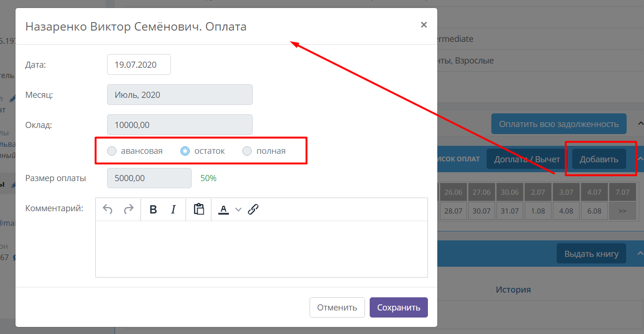Select the 4.08 date cell

click(566, 211)
